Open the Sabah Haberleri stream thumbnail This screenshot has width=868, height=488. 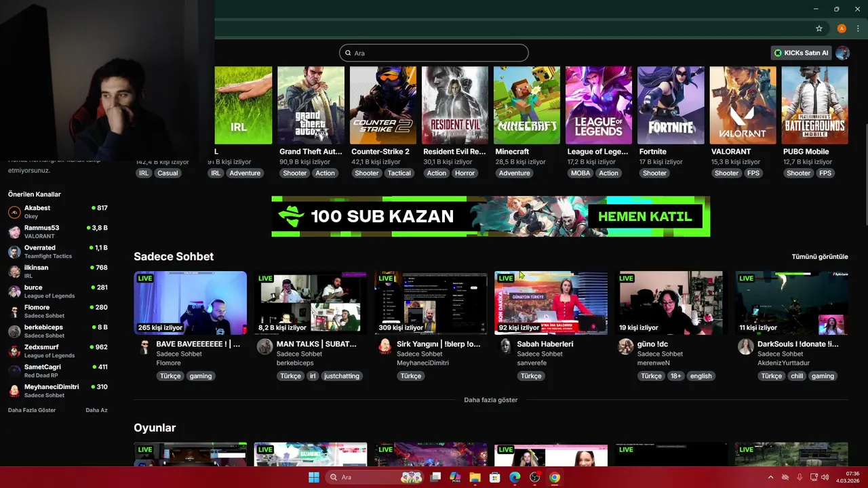pyautogui.click(x=551, y=303)
